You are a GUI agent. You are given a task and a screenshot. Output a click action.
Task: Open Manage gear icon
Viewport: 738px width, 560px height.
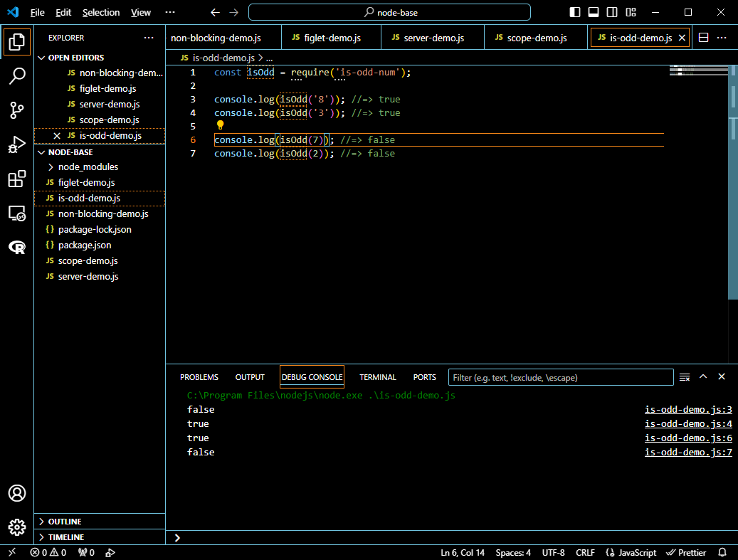pos(17,527)
